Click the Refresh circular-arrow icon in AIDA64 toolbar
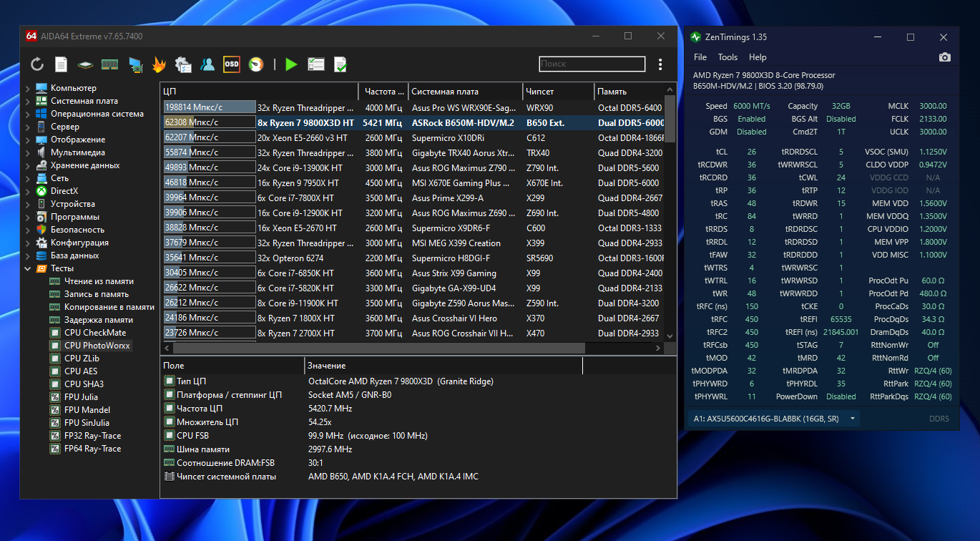The height and width of the screenshot is (541, 980). (x=37, y=64)
